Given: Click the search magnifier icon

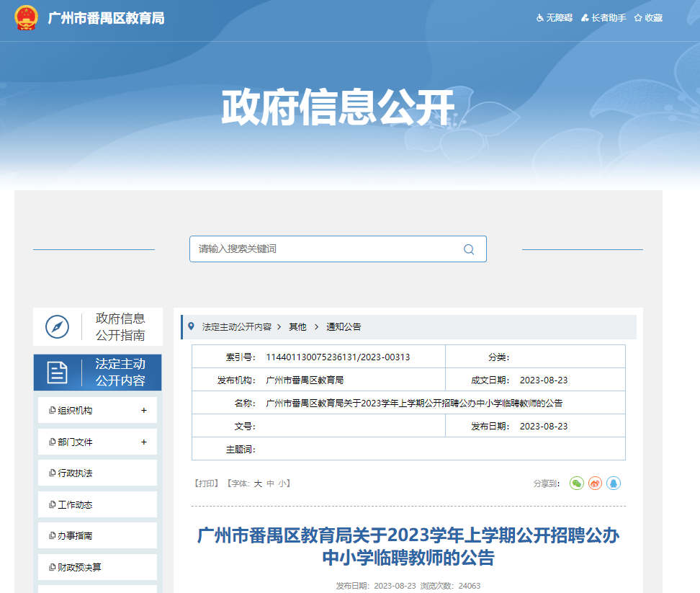Looking at the screenshot, I should (x=469, y=249).
